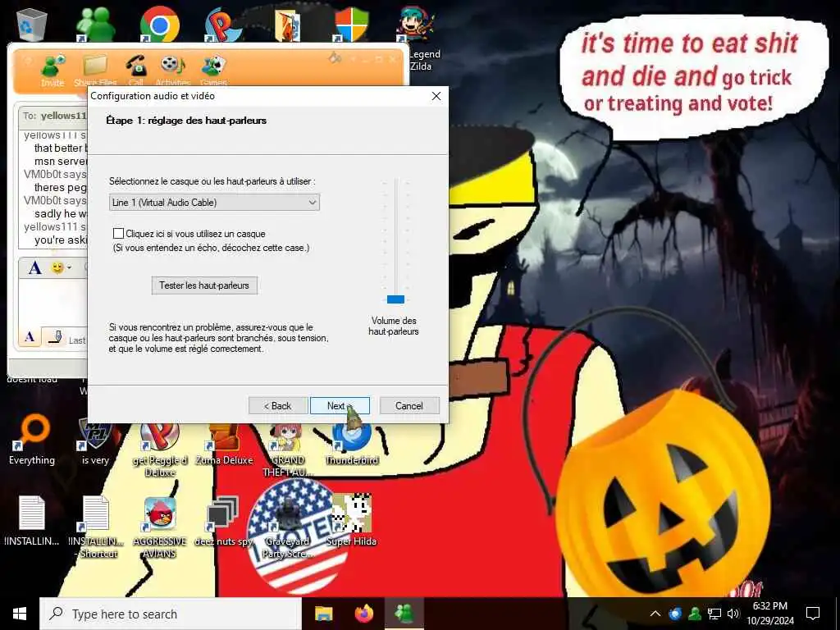Click the Next button in audio wizard

coord(340,405)
